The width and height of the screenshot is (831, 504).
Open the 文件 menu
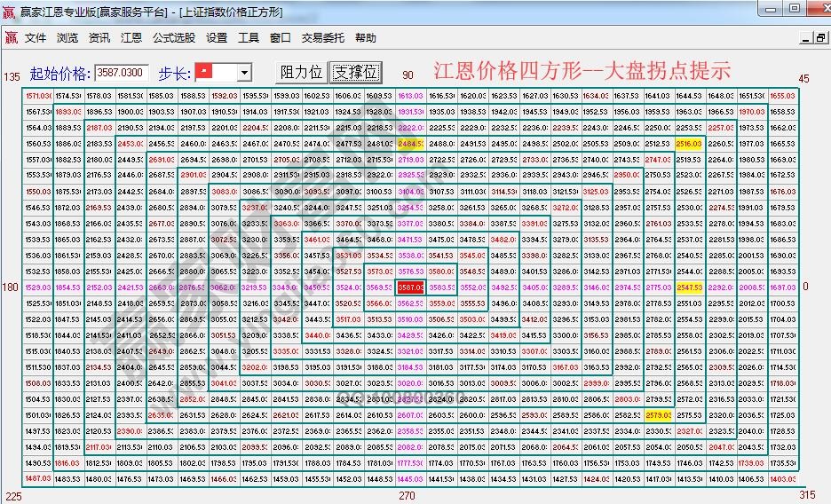coord(36,38)
